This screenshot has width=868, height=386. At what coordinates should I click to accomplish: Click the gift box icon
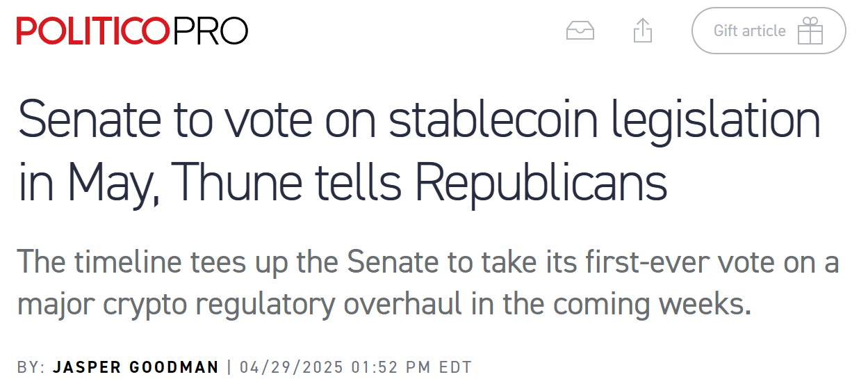(810, 31)
